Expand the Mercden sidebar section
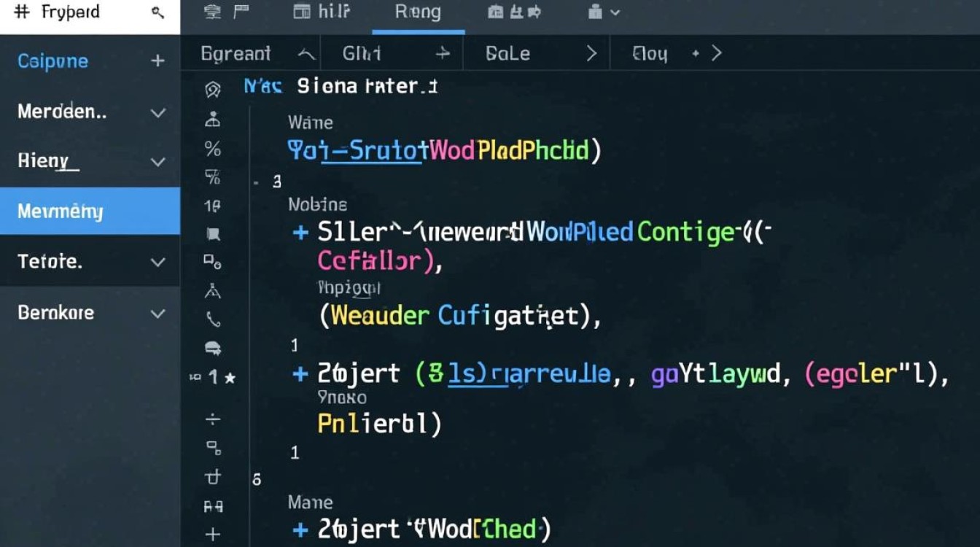The width and height of the screenshot is (980, 547). coord(157,112)
